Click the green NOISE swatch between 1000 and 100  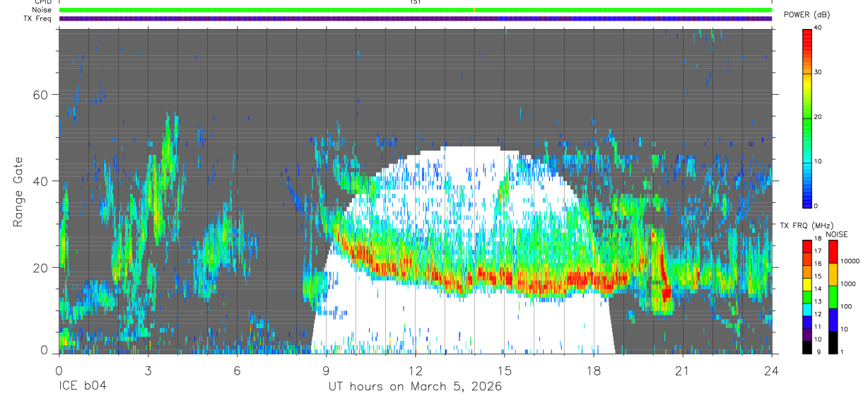point(832,297)
